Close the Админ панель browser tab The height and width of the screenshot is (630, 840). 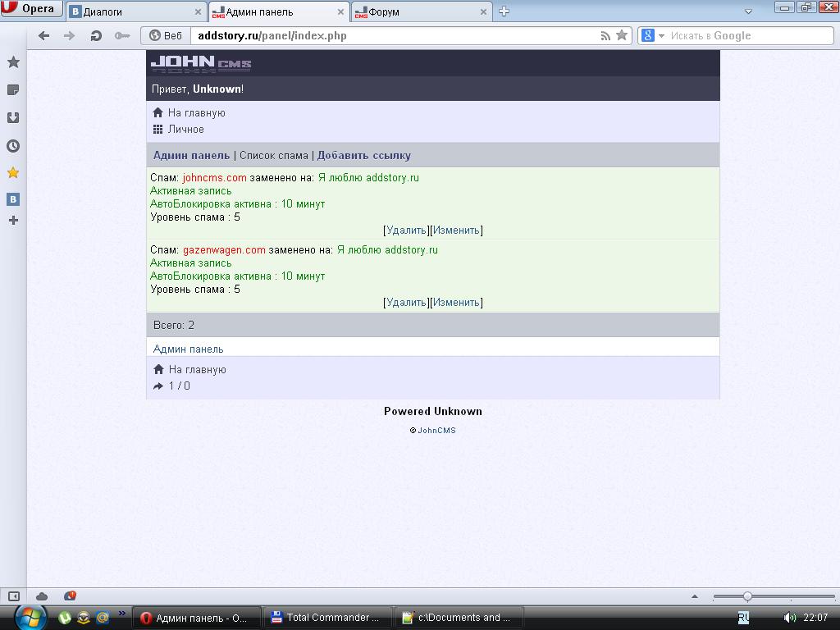coord(340,11)
